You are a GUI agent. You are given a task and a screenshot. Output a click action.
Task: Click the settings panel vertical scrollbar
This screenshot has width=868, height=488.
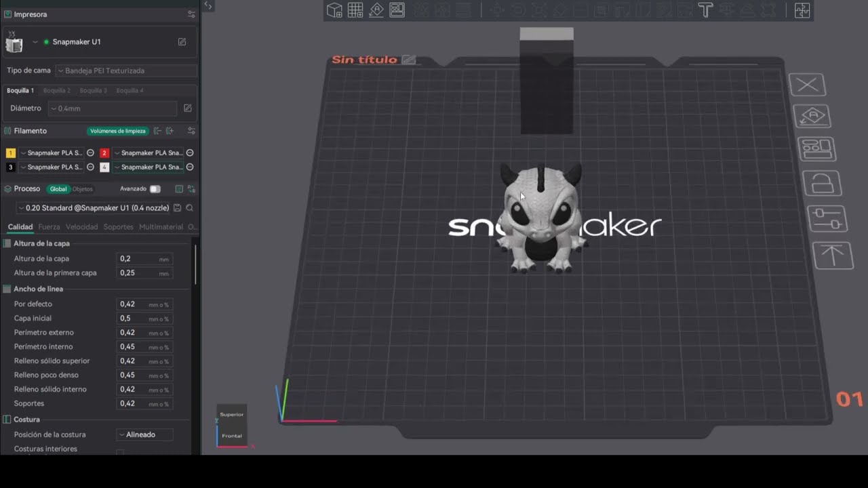[195, 264]
